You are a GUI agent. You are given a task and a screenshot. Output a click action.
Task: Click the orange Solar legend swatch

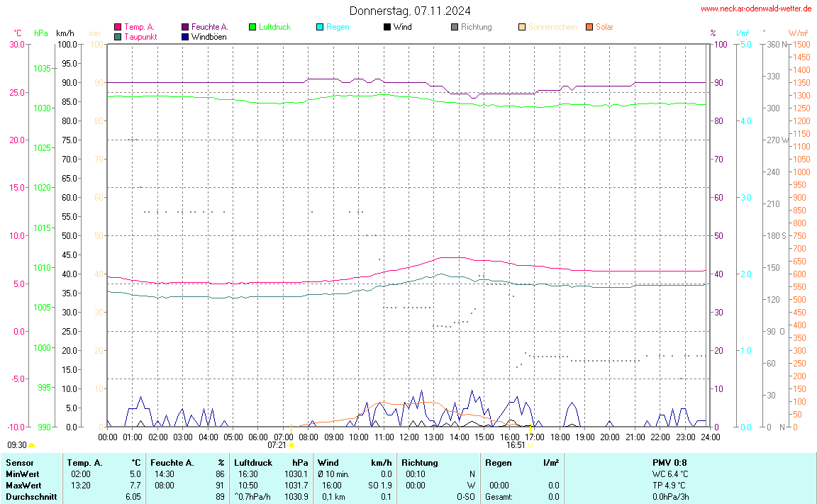(589, 27)
